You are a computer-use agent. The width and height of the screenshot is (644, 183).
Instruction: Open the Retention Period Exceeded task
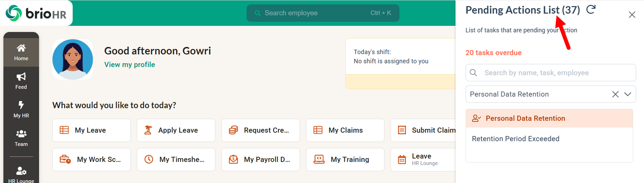(516, 139)
